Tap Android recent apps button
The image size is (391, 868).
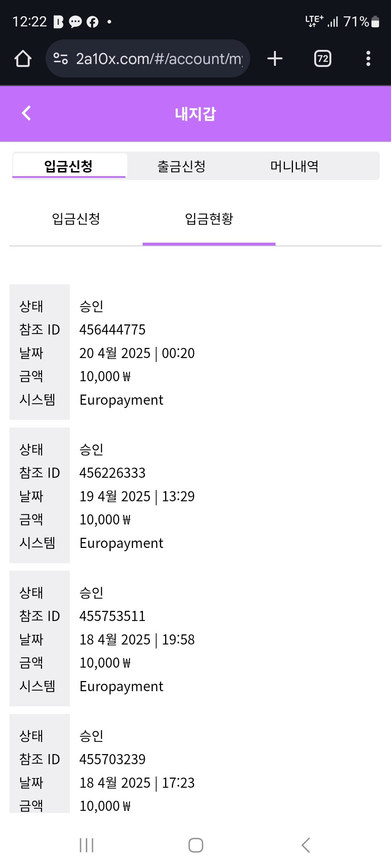[87, 845]
